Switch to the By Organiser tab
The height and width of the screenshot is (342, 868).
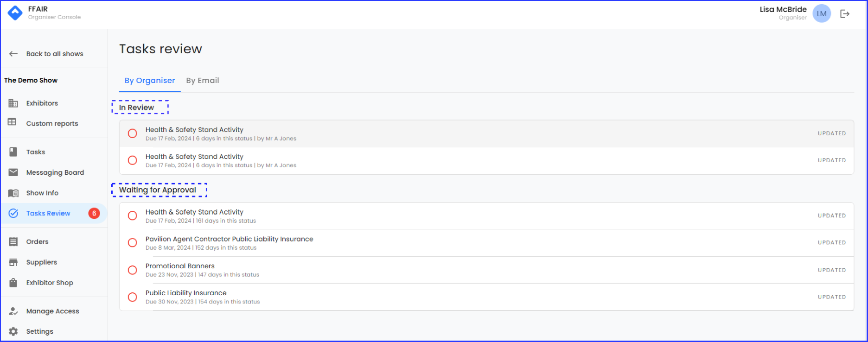click(150, 81)
